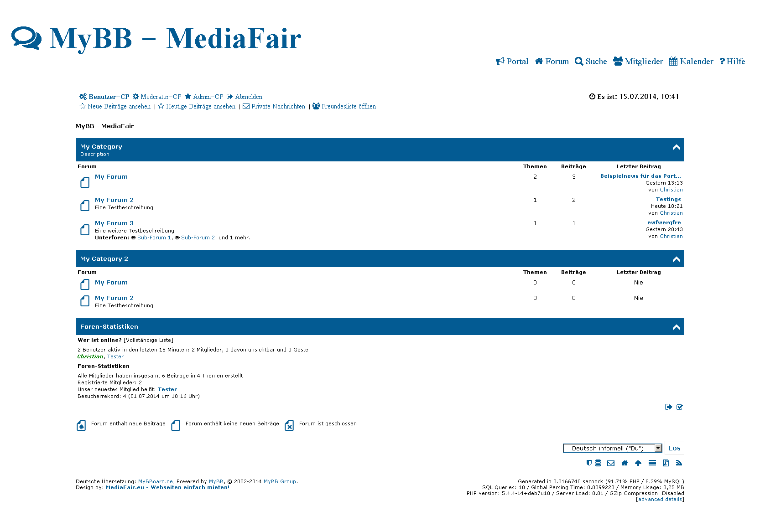760x532 pixels.
Task: Open Kalender in the top navigation
Action: (691, 62)
